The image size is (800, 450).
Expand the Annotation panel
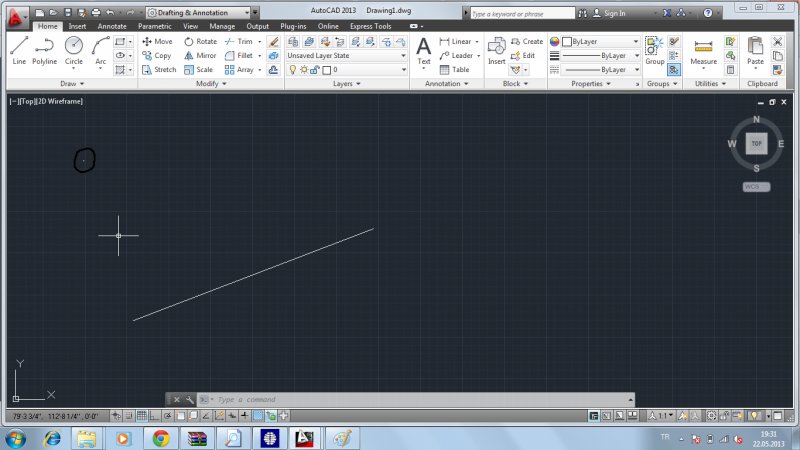coord(446,84)
